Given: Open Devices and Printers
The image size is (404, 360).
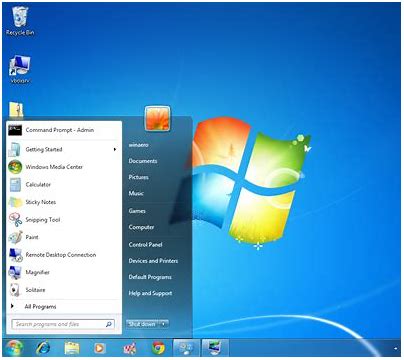Looking at the screenshot, I should click(x=153, y=261).
